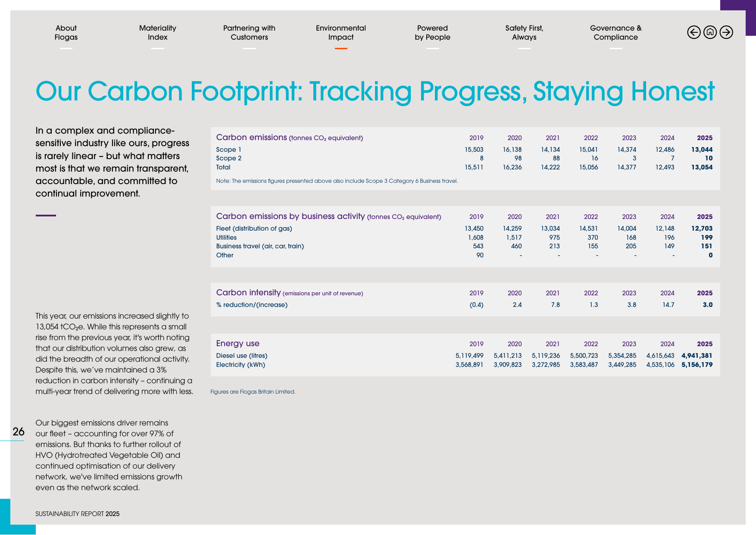Screen dimensions: 756x535
Task: Select the 2024 carbon intensity value 14.7
Action: coord(668,305)
